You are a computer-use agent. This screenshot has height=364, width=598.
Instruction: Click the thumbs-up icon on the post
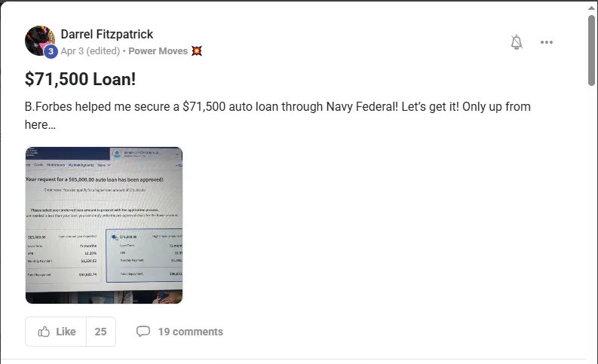[x=44, y=332]
